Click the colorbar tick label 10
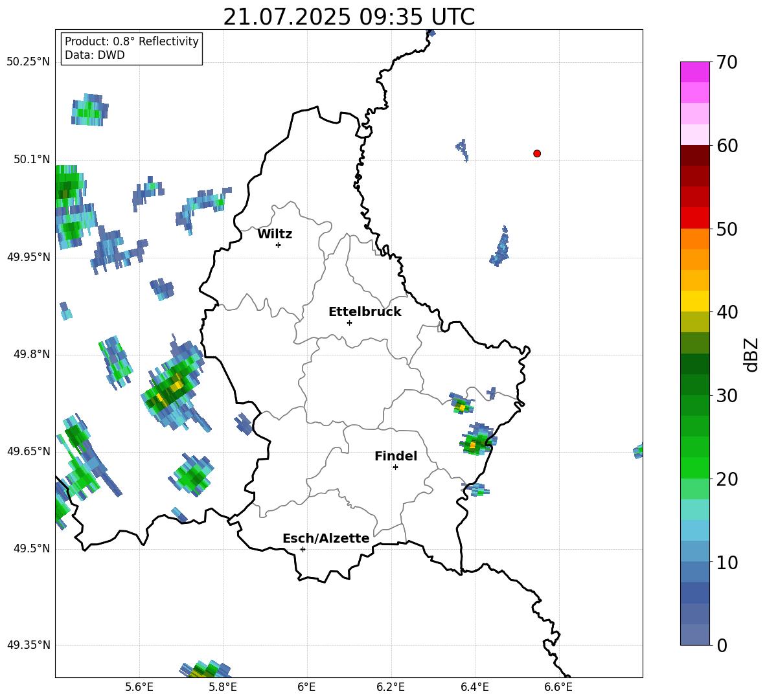Image resolution: width=767 pixels, height=700 pixels. click(x=727, y=563)
